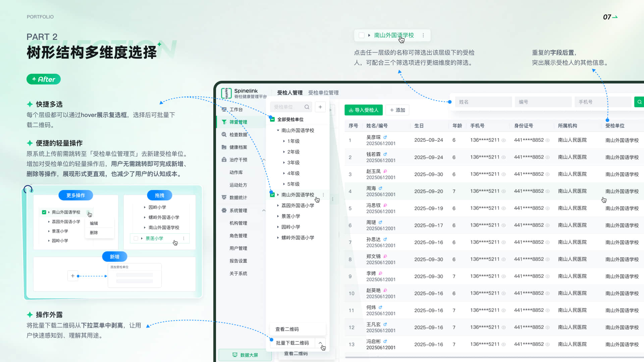Viewport: 644px width, 362px height.
Task: Click the 姓名 filter input
Action: click(x=484, y=102)
